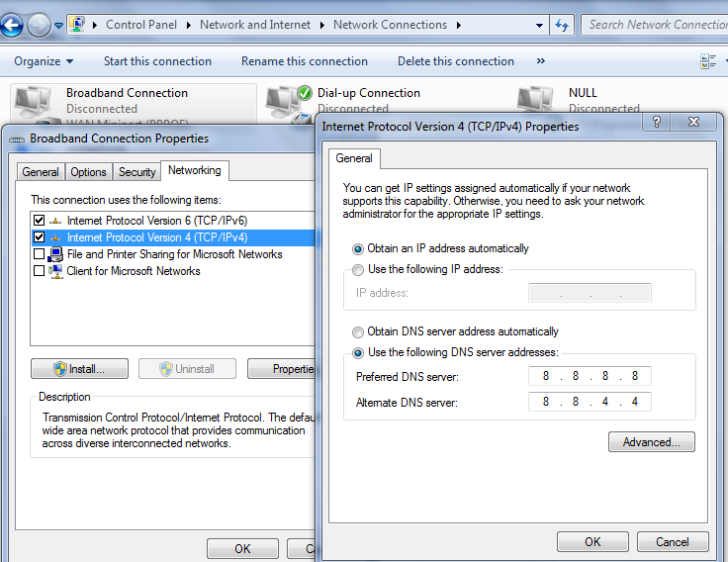Select Use the following IP address
This screenshot has width=728, height=562.
(x=357, y=270)
